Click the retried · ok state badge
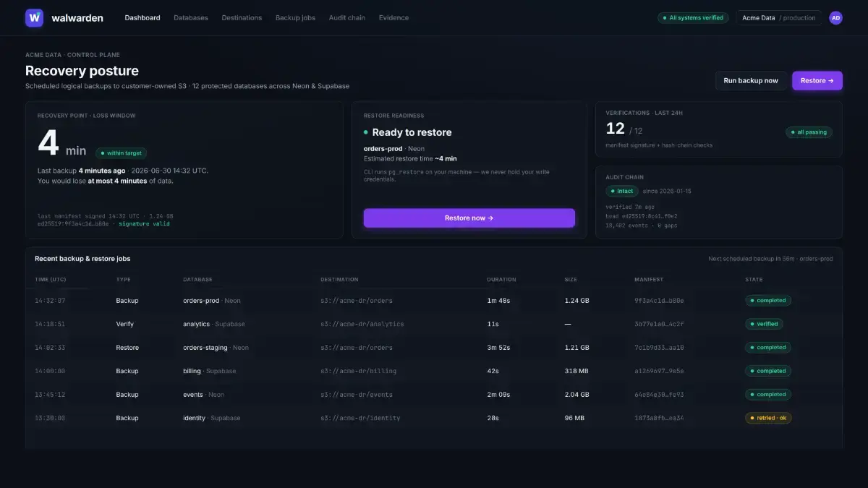This screenshot has height=488, width=868. coord(768,418)
